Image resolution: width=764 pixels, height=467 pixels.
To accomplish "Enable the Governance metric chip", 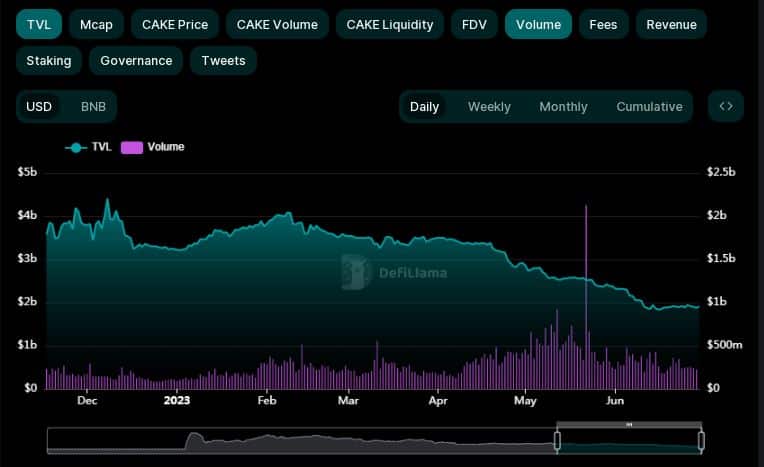I will pyautogui.click(x=136, y=60).
